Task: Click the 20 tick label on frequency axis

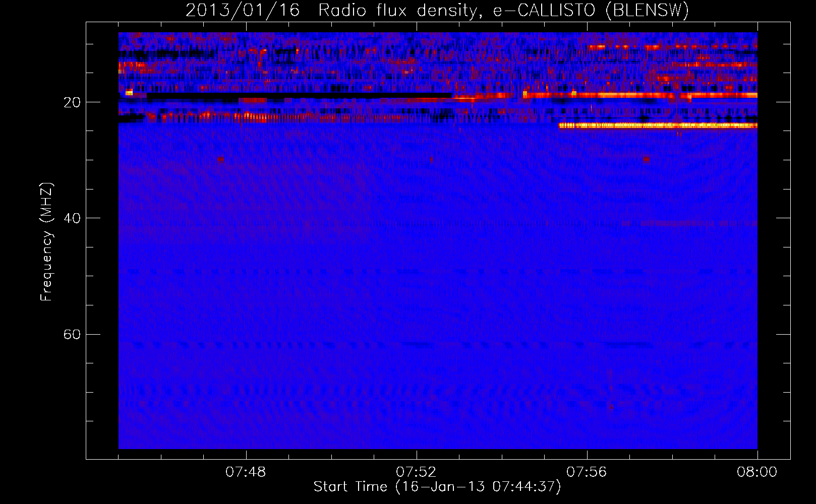Action: point(72,102)
